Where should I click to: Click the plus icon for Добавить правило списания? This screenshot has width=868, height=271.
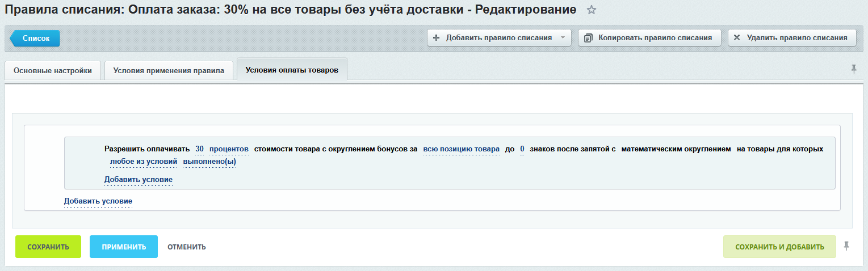click(436, 38)
